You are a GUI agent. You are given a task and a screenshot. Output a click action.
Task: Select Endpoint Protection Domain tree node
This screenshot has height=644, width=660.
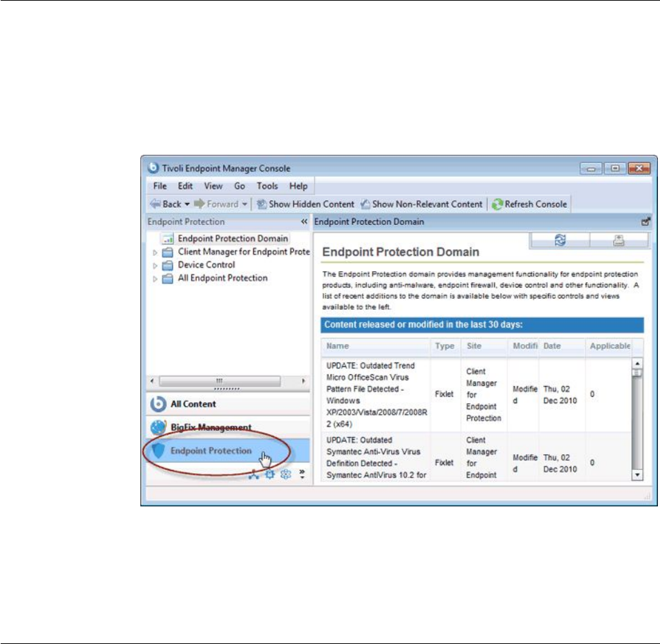click(x=233, y=239)
